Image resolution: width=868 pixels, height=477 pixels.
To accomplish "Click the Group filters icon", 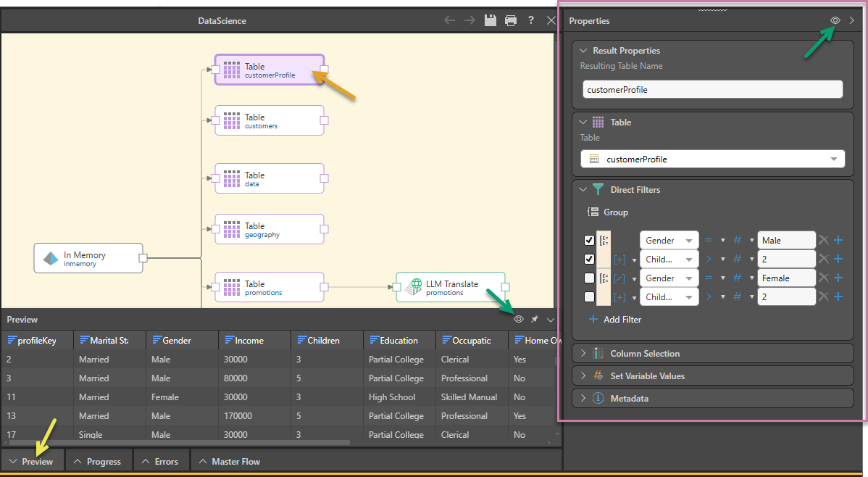I will (593, 212).
